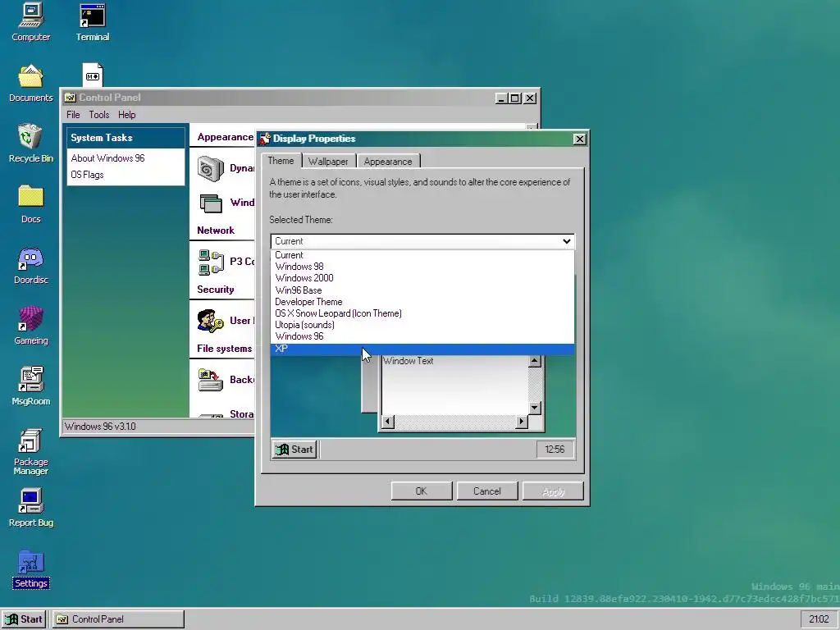This screenshot has width=840, height=630.
Task: Click the taskbar clock showing 21:02
Action: tap(819, 619)
